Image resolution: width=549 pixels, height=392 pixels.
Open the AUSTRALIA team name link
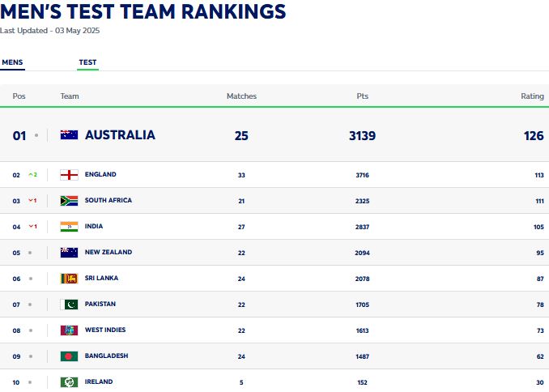point(120,135)
